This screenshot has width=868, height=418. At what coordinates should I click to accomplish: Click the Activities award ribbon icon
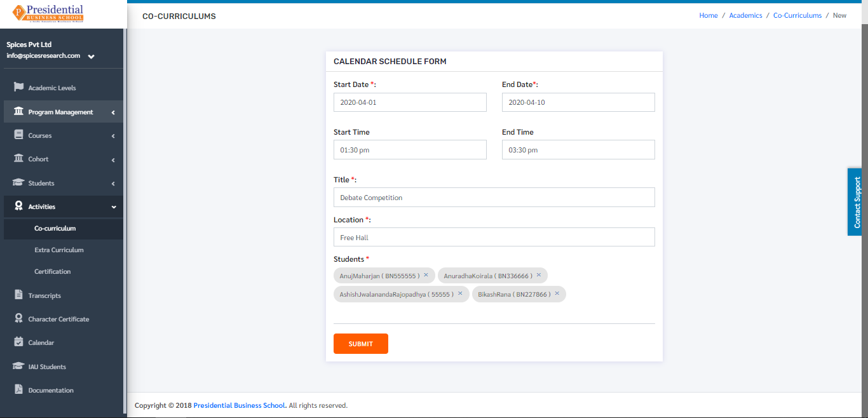[x=18, y=206]
